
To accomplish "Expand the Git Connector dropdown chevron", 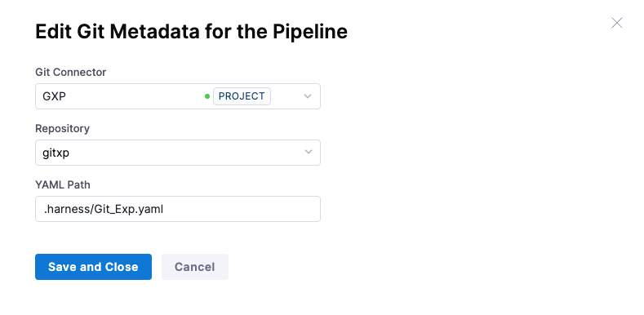I will (308, 96).
